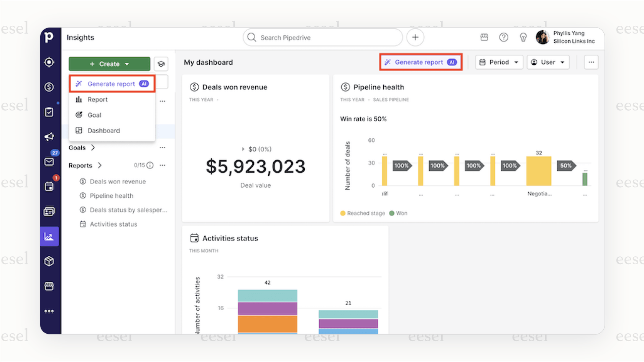Open the User filter dropdown

[548, 62]
